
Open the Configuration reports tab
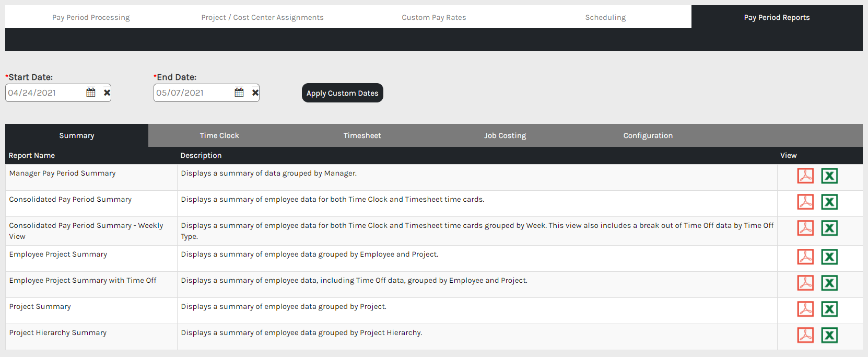coord(648,135)
